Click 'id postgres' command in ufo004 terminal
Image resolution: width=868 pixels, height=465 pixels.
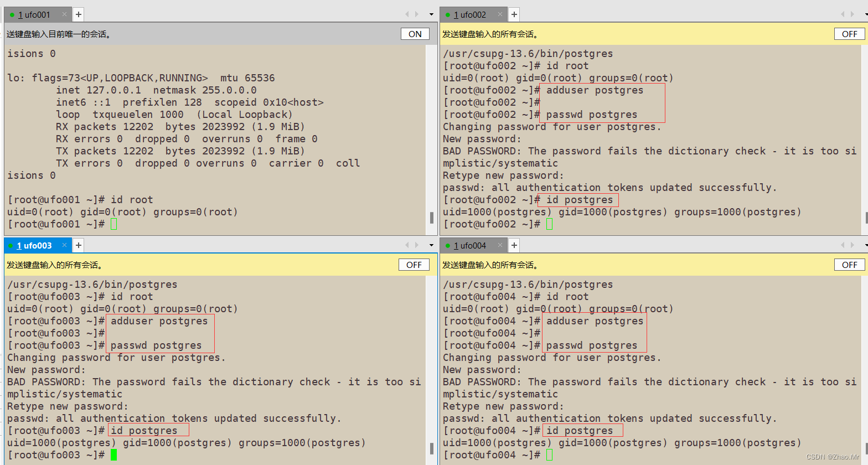pyautogui.click(x=580, y=431)
